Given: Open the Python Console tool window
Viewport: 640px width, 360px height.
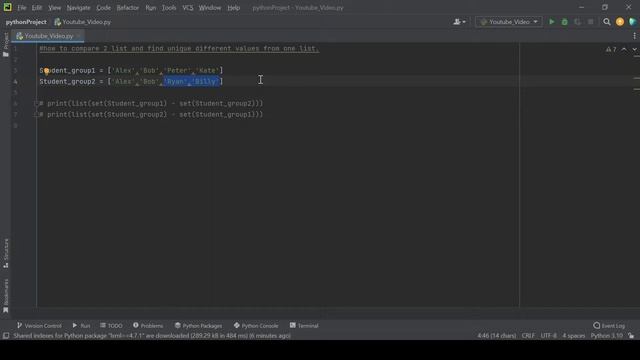Looking at the screenshot, I should (x=256, y=326).
